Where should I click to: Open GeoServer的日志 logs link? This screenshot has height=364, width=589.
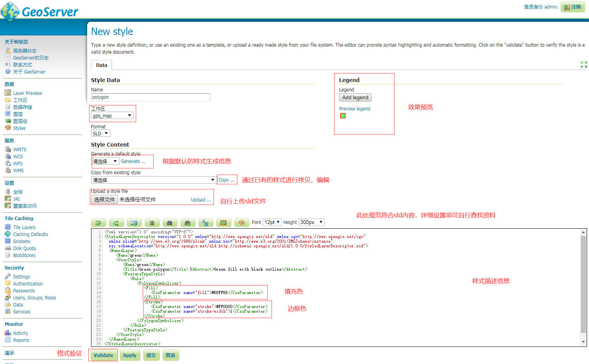point(31,58)
